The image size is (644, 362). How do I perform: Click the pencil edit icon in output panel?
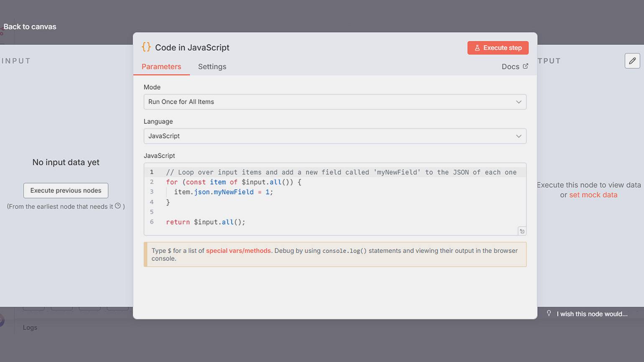[x=632, y=61]
